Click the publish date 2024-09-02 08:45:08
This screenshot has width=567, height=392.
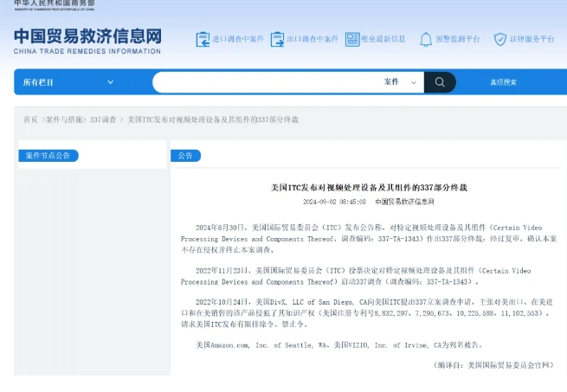pyautogui.click(x=334, y=202)
